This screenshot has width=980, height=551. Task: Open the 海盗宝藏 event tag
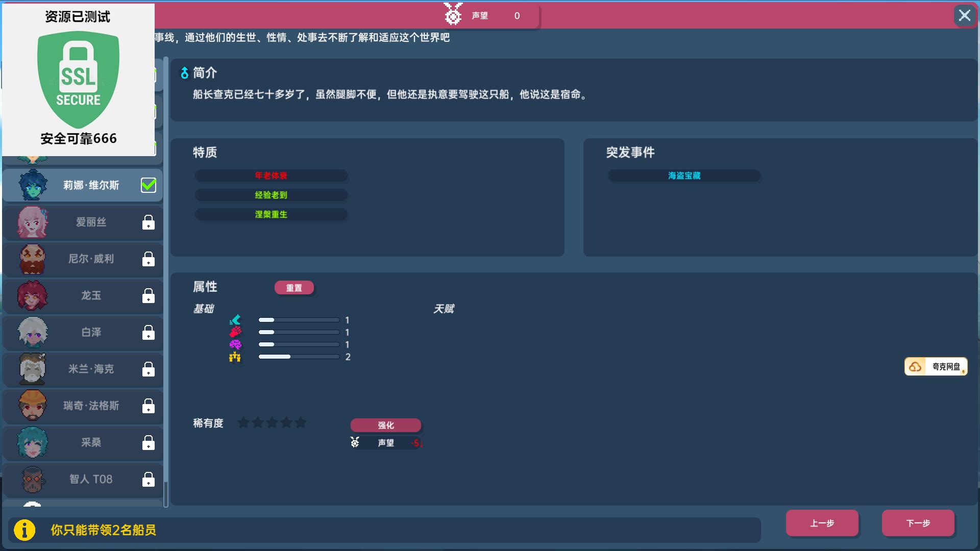tap(684, 176)
